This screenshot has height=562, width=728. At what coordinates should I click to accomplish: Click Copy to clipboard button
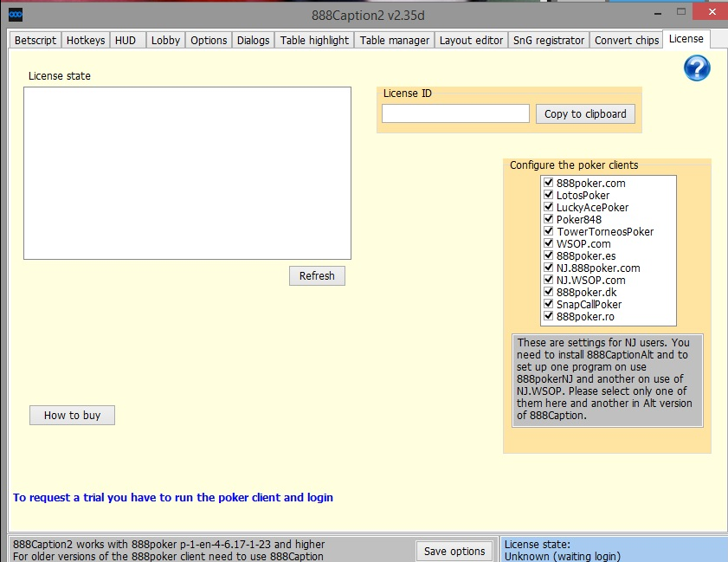(585, 113)
